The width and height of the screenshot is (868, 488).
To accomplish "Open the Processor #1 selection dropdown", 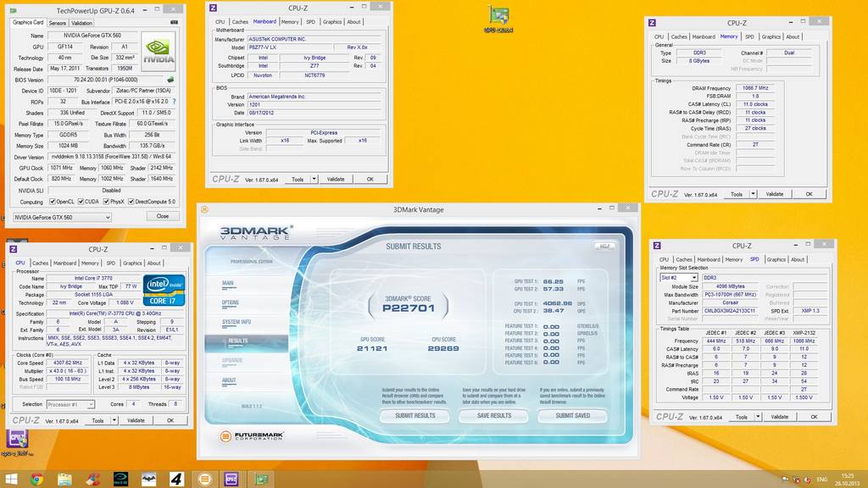I will coord(70,404).
